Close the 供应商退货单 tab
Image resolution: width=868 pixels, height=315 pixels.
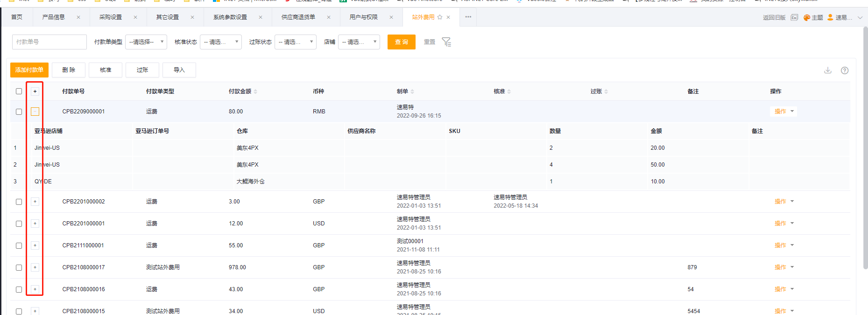click(x=329, y=17)
